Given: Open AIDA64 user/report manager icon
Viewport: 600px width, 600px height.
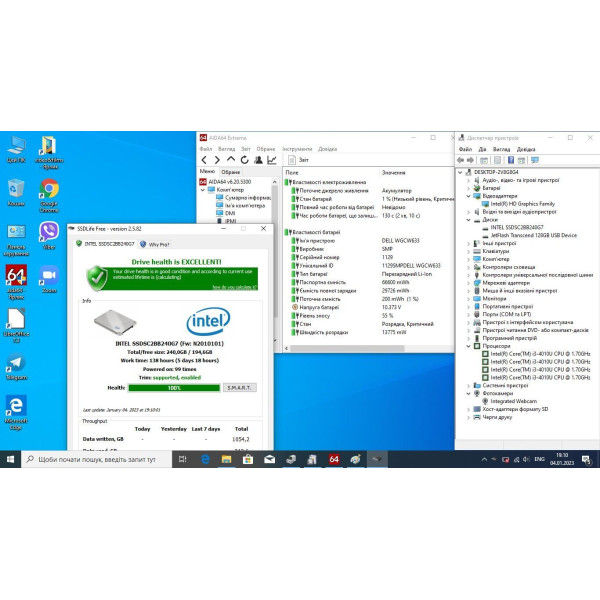Looking at the screenshot, I should click(258, 160).
